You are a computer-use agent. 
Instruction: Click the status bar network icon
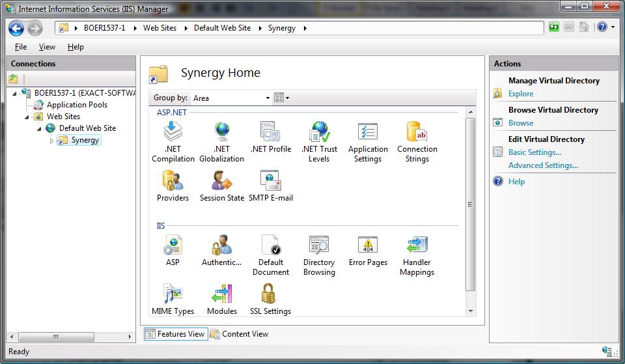point(607,351)
